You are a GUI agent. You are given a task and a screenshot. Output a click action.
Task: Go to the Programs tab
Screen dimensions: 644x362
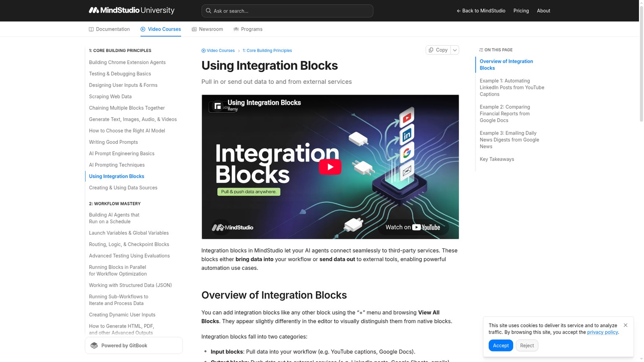tap(248, 29)
